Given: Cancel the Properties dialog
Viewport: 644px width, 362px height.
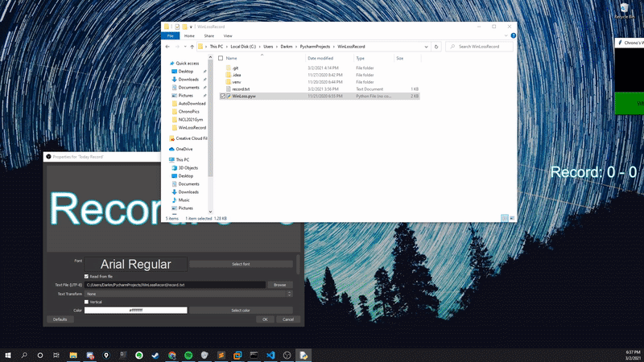Looking at the screenshot, I should [288, 319].
